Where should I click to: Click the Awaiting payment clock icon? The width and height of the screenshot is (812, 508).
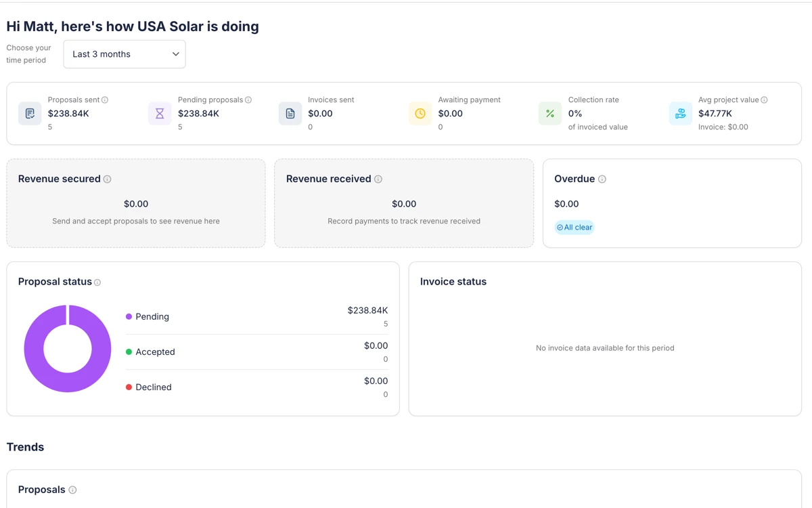(x=420, y=114)
